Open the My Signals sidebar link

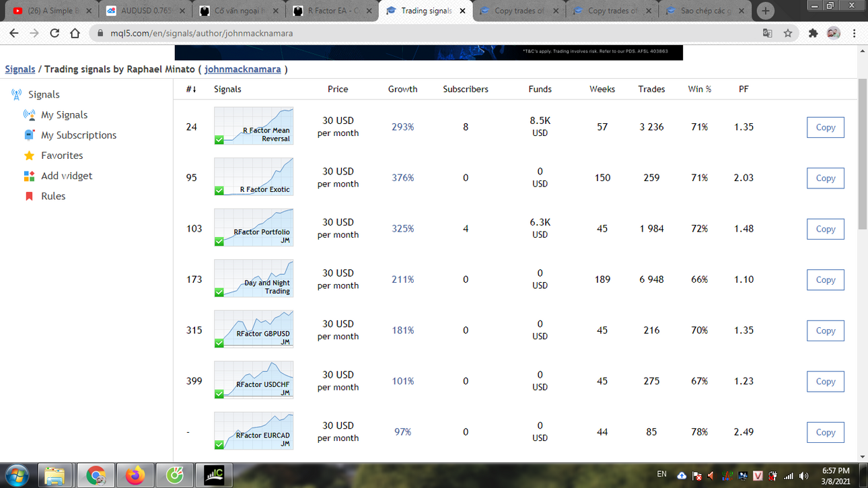coord(64,115)
